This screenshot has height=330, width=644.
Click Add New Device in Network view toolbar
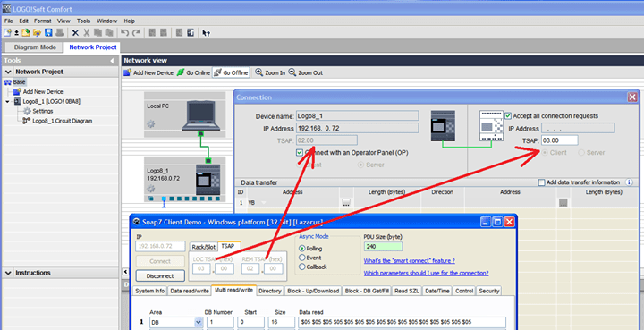(148, 72)
